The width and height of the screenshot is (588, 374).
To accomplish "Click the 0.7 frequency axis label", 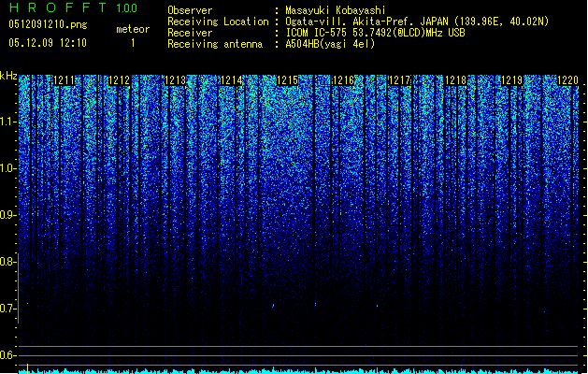I will point(7,309).
